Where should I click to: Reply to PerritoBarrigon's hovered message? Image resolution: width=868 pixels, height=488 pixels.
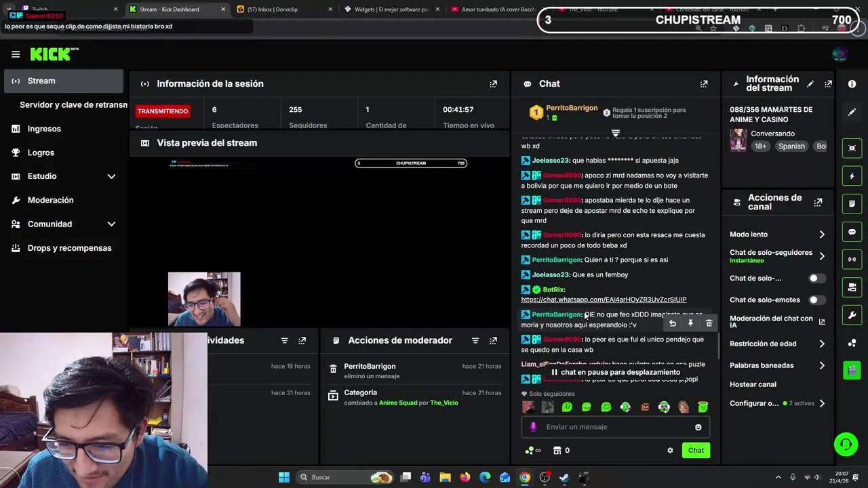(x=672, y=323)
